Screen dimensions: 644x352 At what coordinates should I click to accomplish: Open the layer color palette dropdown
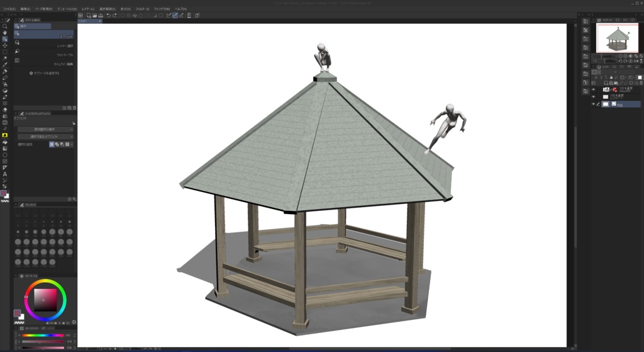(596, 72)
